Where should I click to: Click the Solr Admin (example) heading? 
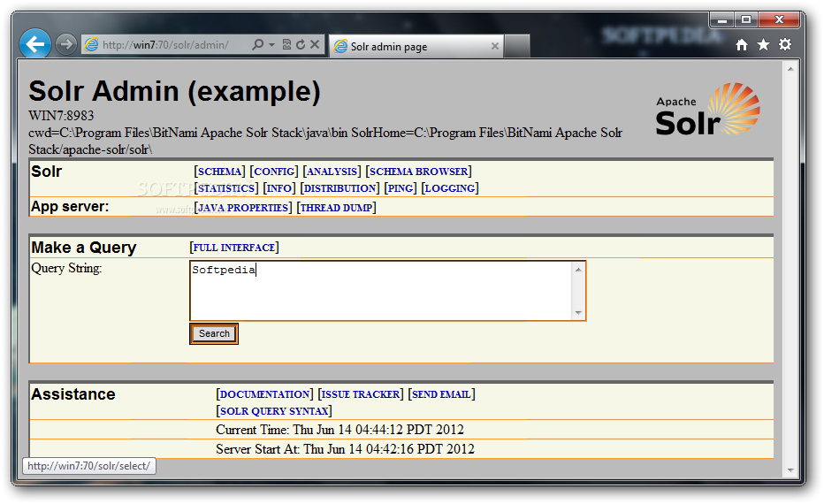click(x=174, y=91)
